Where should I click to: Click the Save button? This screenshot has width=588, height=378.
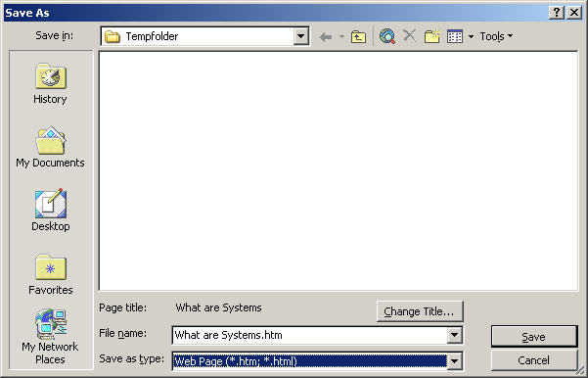[x=534, y=337]
